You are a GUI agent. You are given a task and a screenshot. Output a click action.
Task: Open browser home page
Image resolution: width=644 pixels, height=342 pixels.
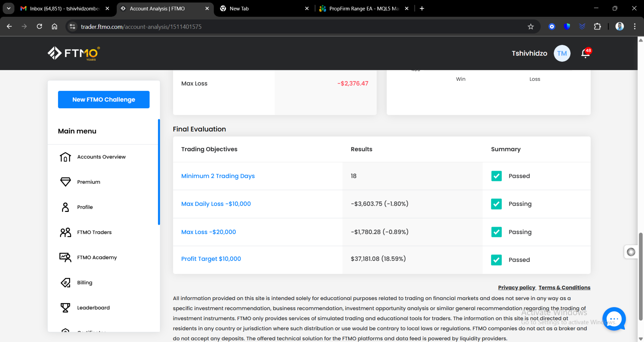(54, 26)
